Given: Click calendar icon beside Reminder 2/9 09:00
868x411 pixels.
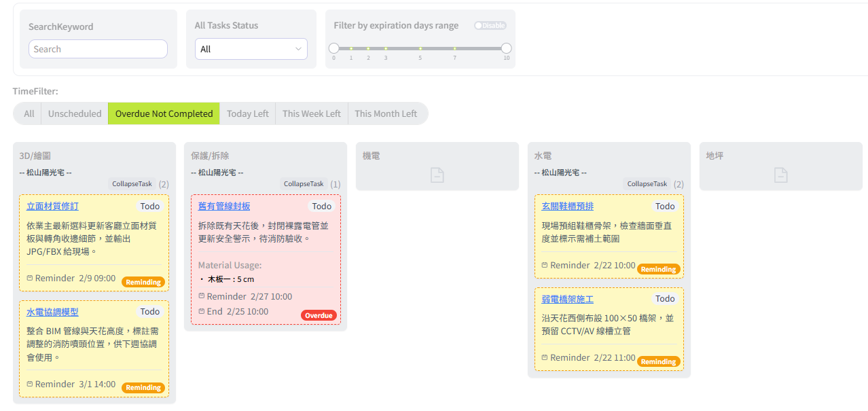Looking at the screenshot, I should pyautogui.click(x=29, y=279).
